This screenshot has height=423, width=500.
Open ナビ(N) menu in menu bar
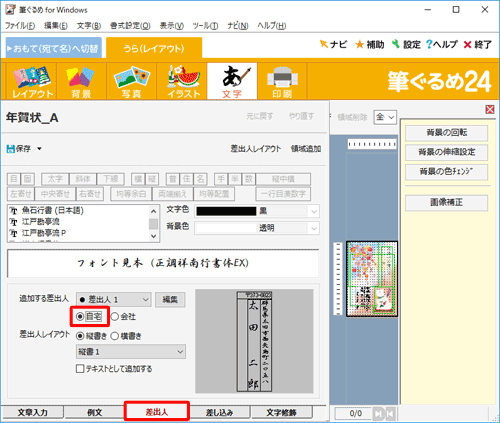[238, 26]
